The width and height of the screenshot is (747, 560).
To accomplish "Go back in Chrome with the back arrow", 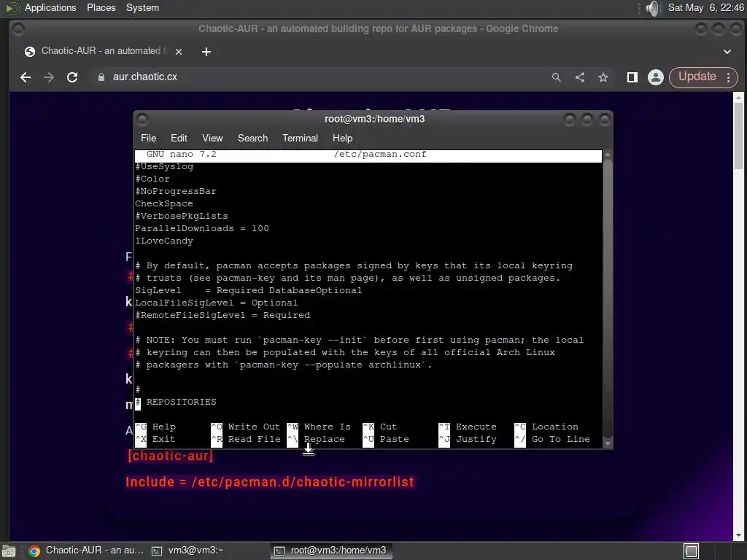I will click(26, 77).
